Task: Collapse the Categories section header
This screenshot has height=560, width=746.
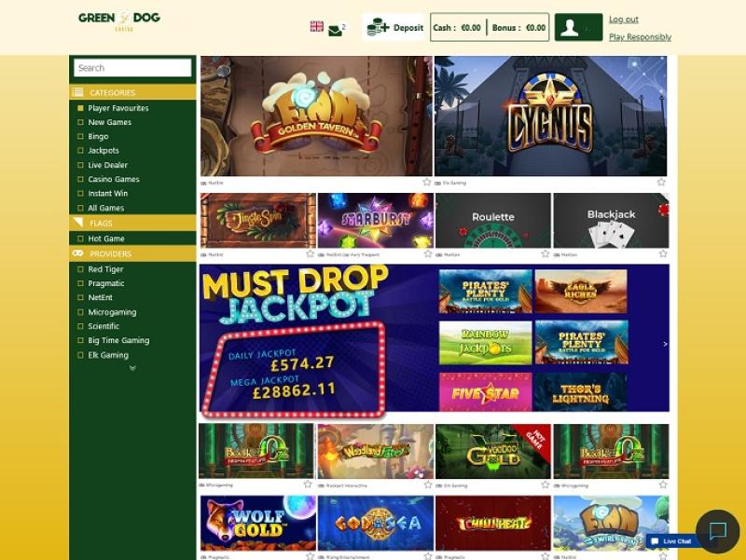Action: pyautogui.click(x=132, y=92)
